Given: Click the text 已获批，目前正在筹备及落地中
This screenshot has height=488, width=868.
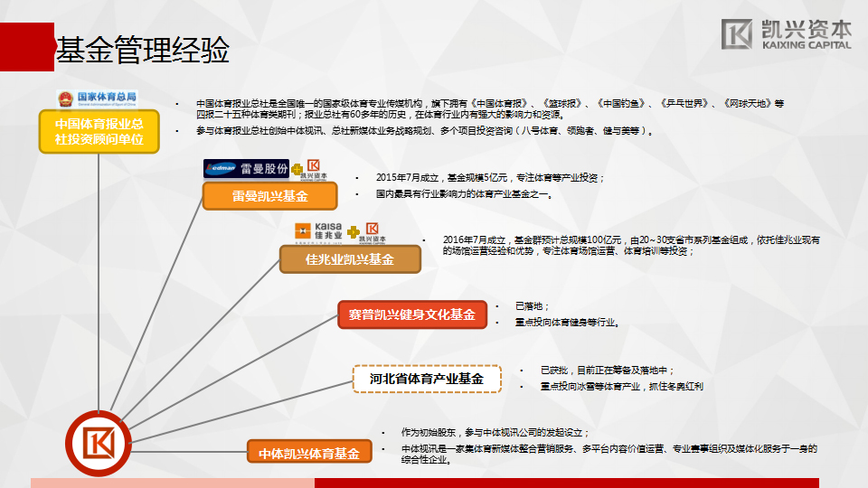Looking at the screenshot, I should coord(608,371).
